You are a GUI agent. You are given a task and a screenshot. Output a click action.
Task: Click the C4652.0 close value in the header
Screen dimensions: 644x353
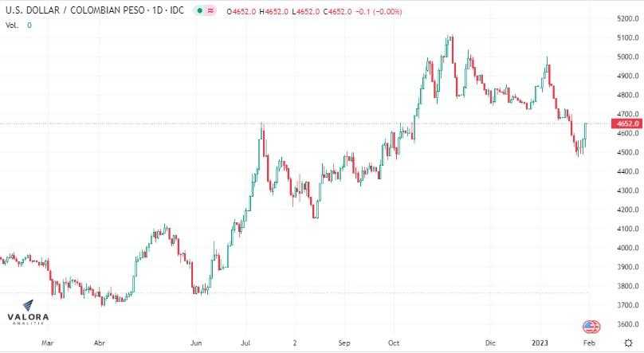click(338, 12)
